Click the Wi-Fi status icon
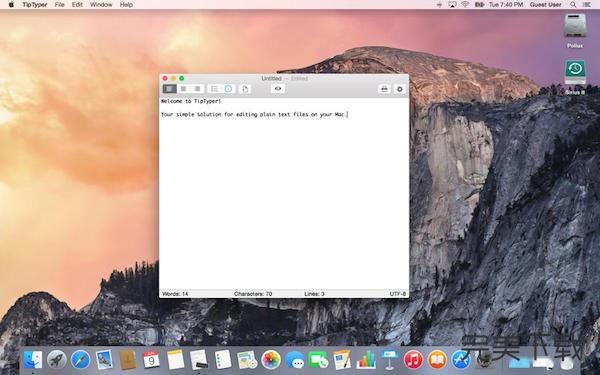The image size is (600, 375). [x=465, y=5]
